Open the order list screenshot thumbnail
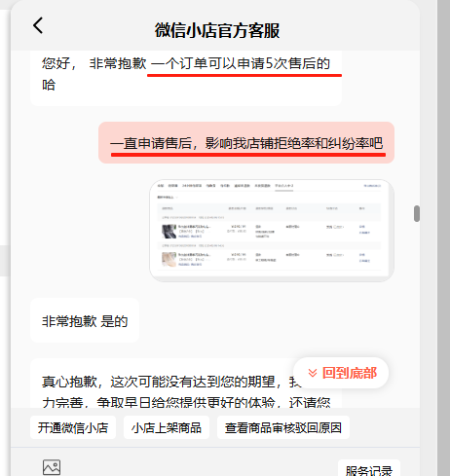450x476 pixels. [272, 231]
